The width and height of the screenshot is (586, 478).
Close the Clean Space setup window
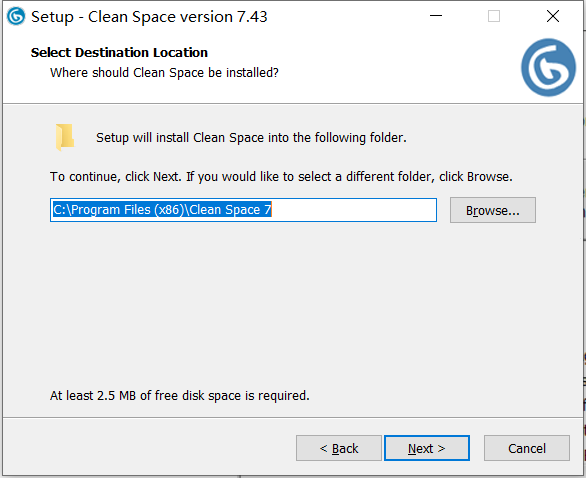pyautogui.click(x=553, y=16)
